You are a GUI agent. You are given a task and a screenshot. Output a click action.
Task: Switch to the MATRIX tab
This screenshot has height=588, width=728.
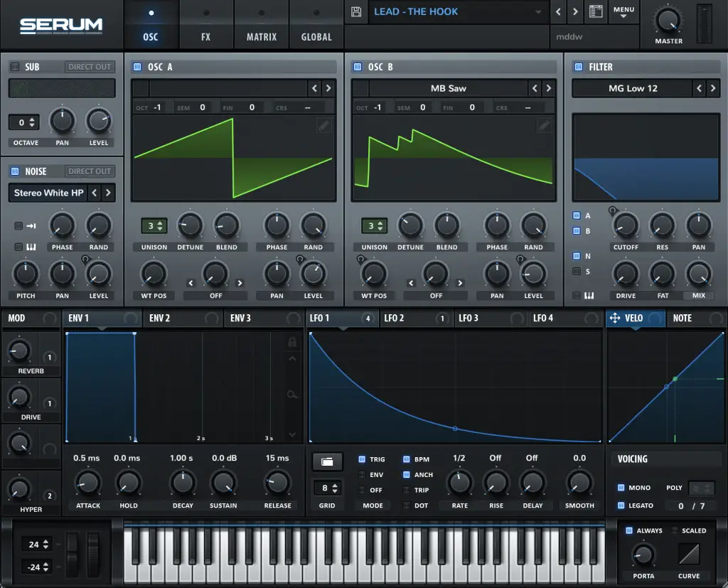click(x=262, y=25)
